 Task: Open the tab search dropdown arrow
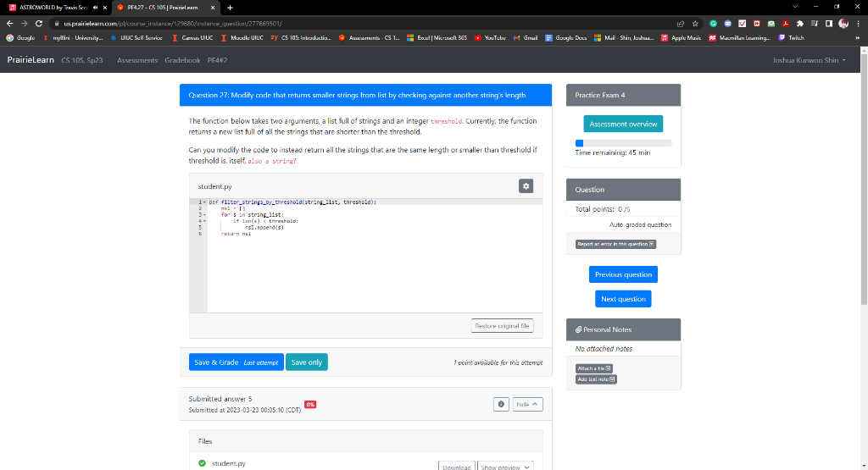pos(795,7)
